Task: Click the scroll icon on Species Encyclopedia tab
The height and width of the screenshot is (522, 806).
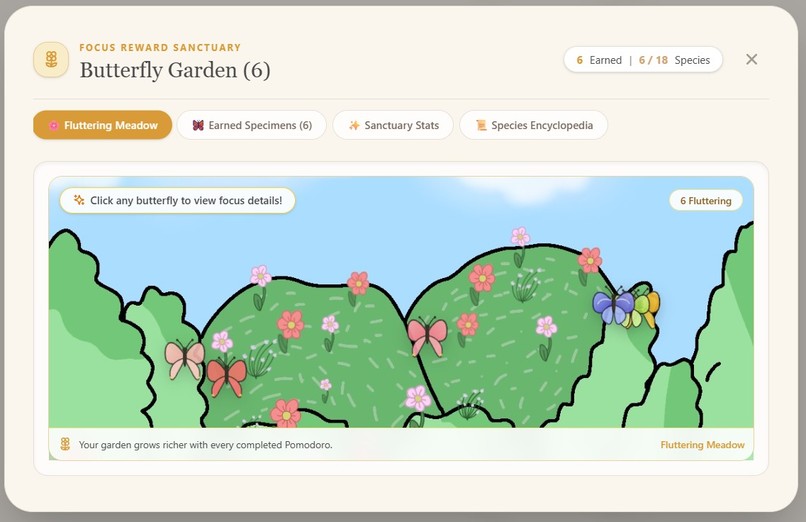Action: pyautogui.click(x=481, y=125)
